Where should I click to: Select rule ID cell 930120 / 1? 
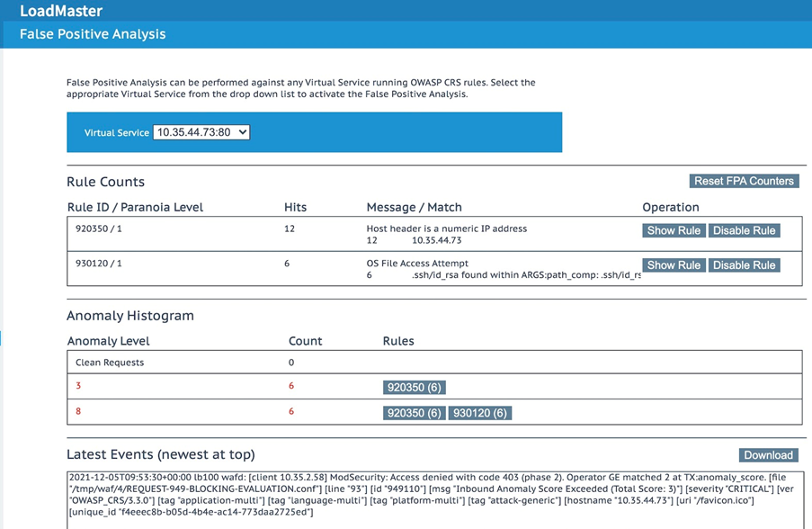pyautogui.click(x=99, y=264)
